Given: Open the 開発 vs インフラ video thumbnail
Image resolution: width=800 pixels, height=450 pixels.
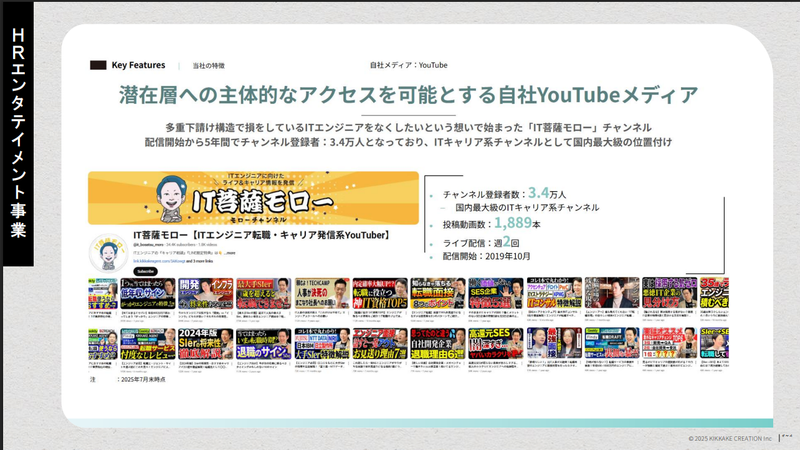Looking at the screenshot, I should pyautogui.click(x=206, y=293).
